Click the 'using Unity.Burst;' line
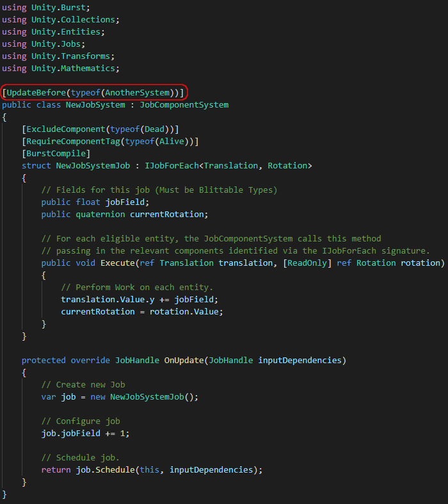This screenshot has width=448, height=504. [46, 8]
